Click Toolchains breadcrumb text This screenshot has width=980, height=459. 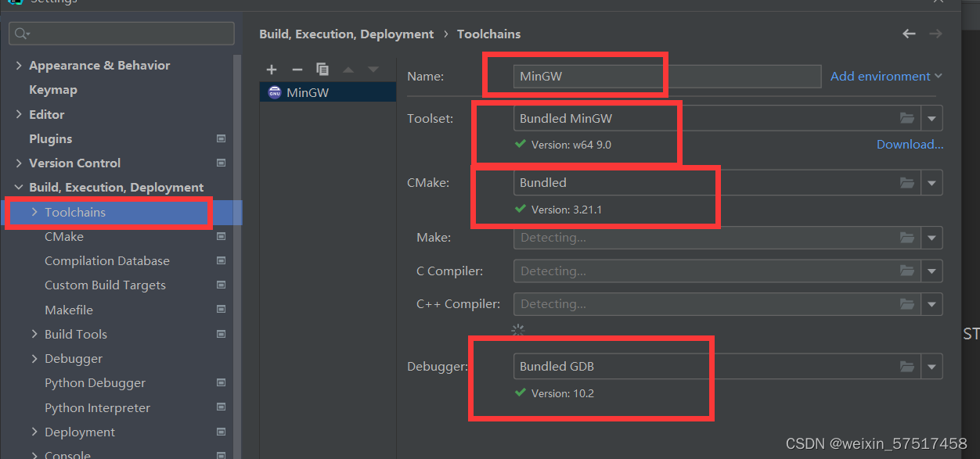tap(488, 34)
